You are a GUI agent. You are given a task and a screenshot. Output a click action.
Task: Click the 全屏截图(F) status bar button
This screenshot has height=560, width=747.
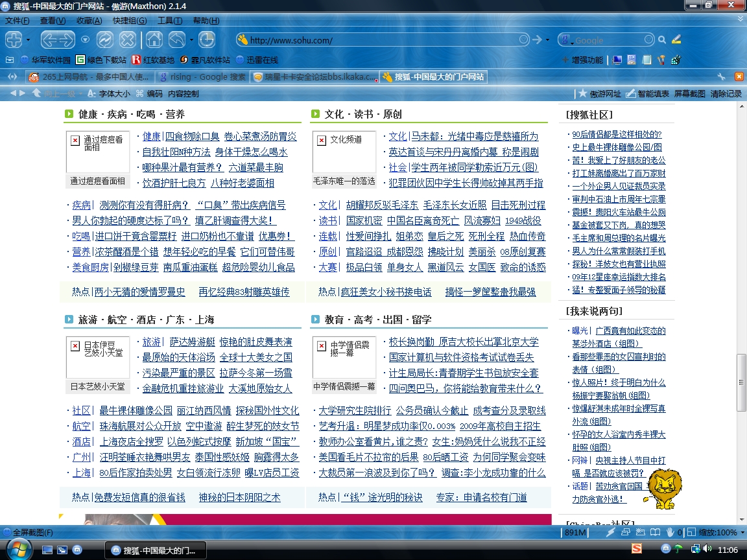pos(29,532)
